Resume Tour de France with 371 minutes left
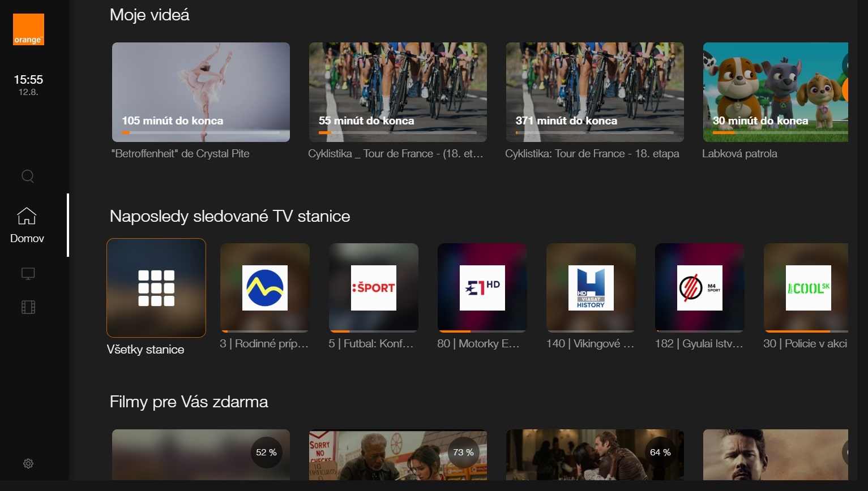 click(x=595, y=92)
